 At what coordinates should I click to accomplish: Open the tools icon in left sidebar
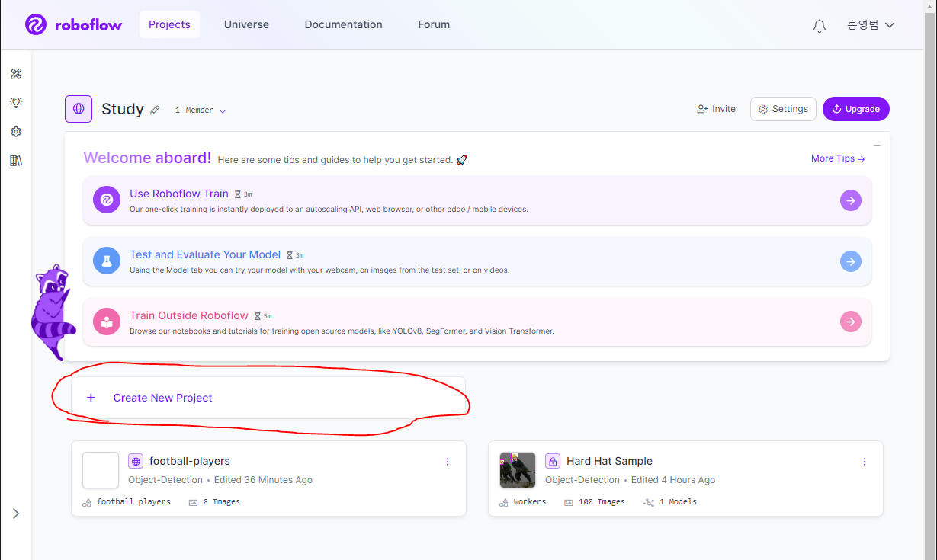[x=16, y=74]
